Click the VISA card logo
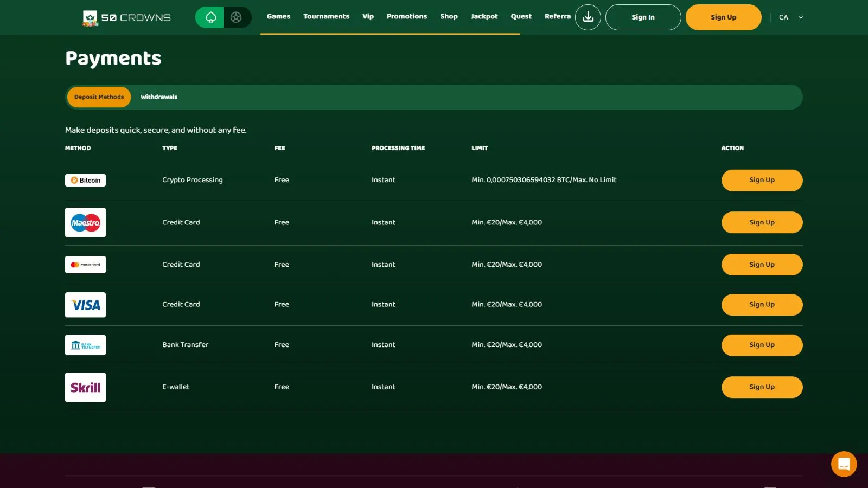Image resolution: width=868 pixels, height=488 pixels. (x=85, y=305)
